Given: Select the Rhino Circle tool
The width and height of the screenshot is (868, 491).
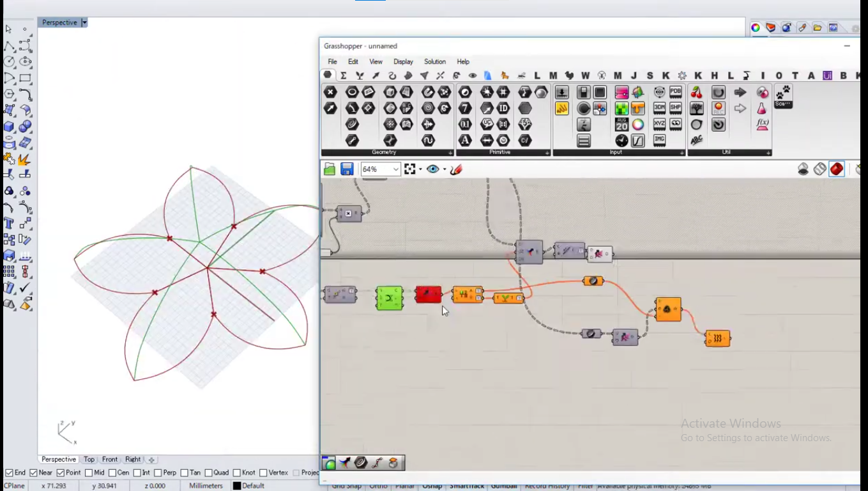Looking at the screenshot, I should tap(10, 62).
